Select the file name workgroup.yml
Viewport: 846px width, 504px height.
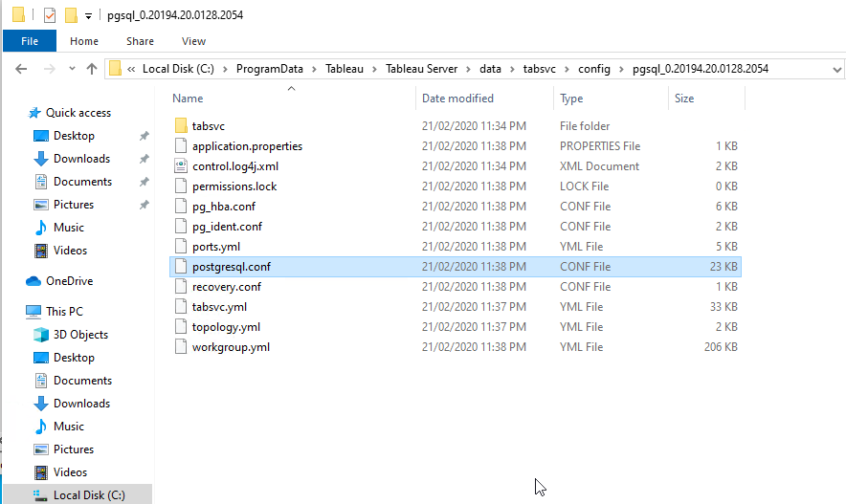coord(231,347)
